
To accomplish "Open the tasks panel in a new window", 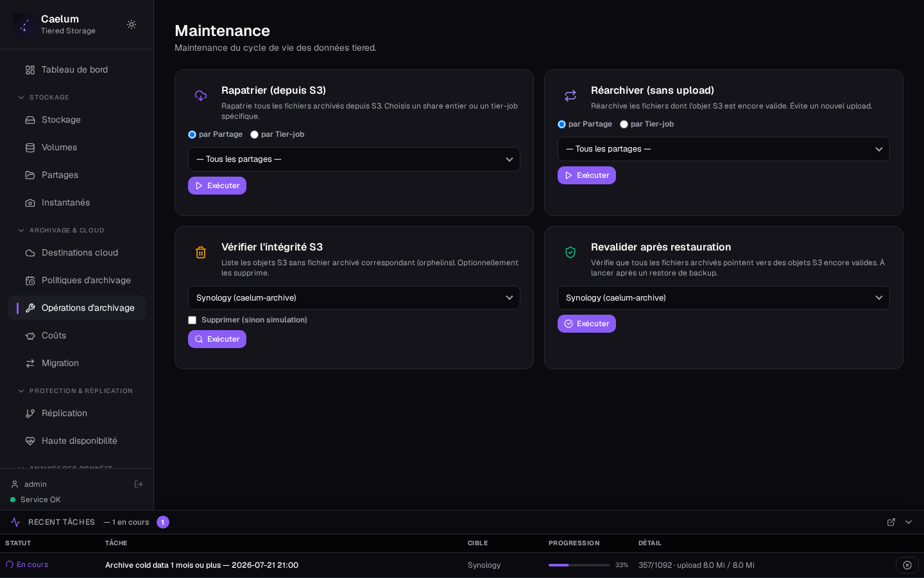I will (x=891, y=522).
